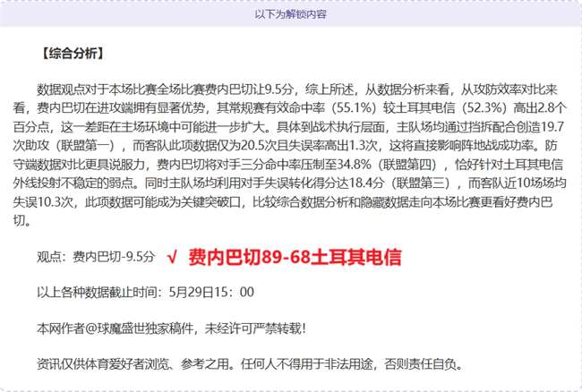
Task: Click the author line '本网作者@球魔盛世独家稿件'
Action: (x=171, y=328)
